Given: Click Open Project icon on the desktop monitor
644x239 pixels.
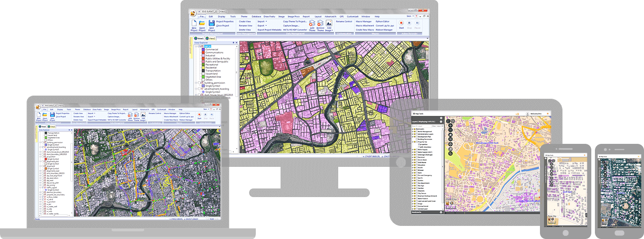Looking at the screenshot, I should click(202, 23).
